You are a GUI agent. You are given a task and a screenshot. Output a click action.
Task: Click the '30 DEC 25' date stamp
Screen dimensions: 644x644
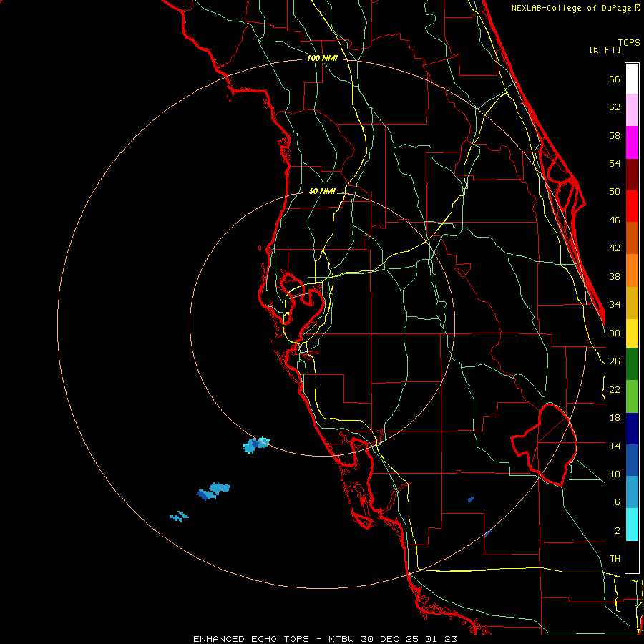[x=389, y=639]
